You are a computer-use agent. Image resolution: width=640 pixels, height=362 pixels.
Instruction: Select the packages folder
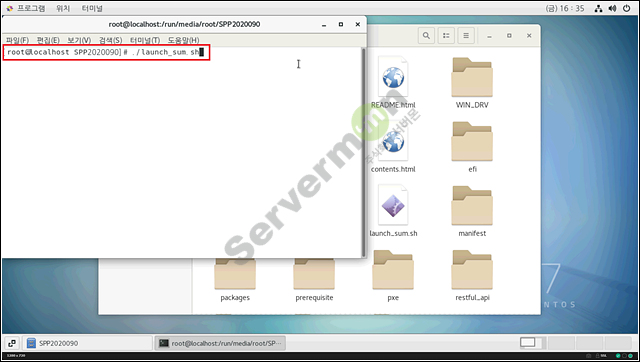[x=235, y=280]
